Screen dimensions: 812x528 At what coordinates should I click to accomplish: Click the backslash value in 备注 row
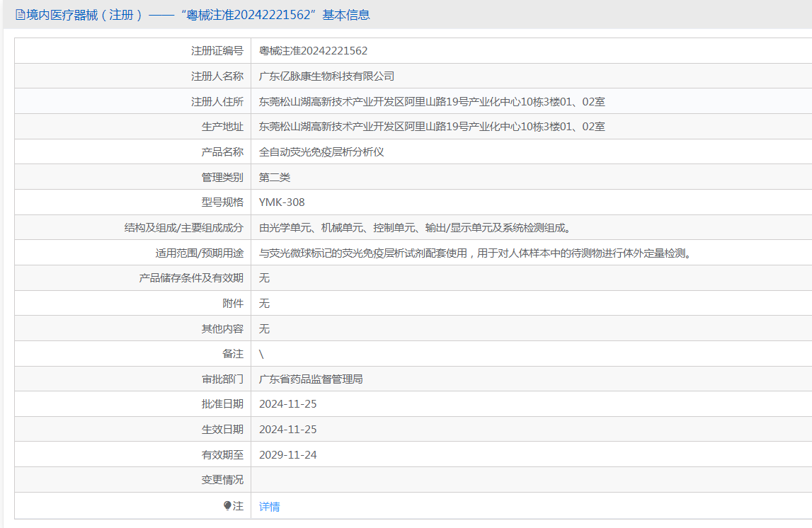tap(261, 354)
